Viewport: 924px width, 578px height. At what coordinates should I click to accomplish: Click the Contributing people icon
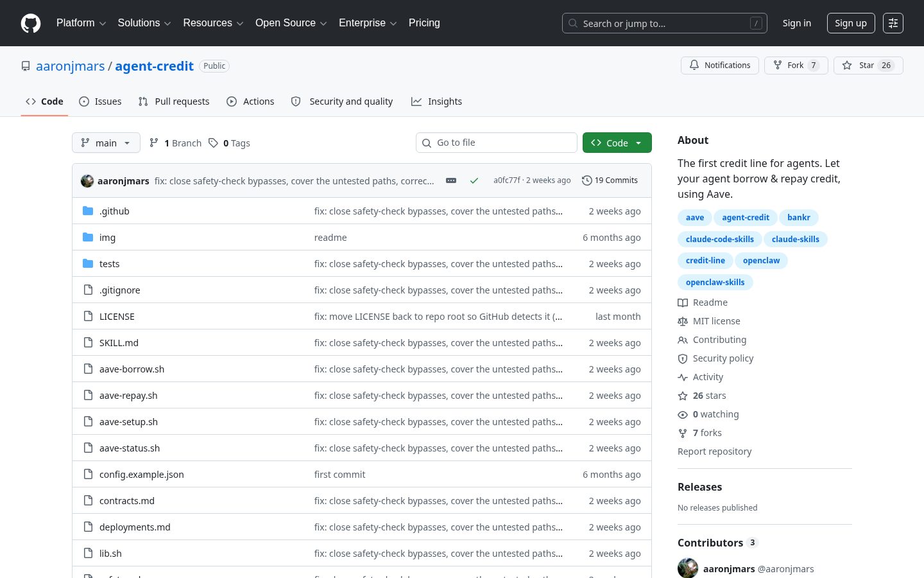pos(683,340)
